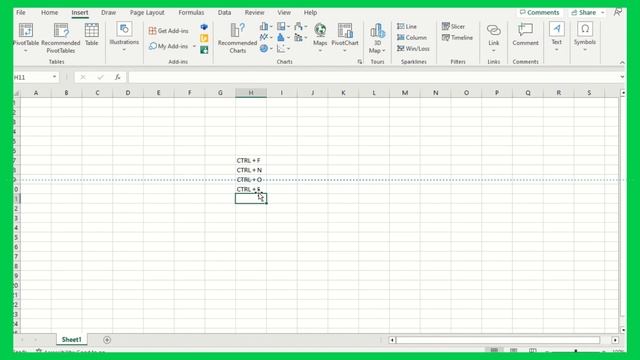
Task: Insert hierarchy chart
Action: pos(283,27)
